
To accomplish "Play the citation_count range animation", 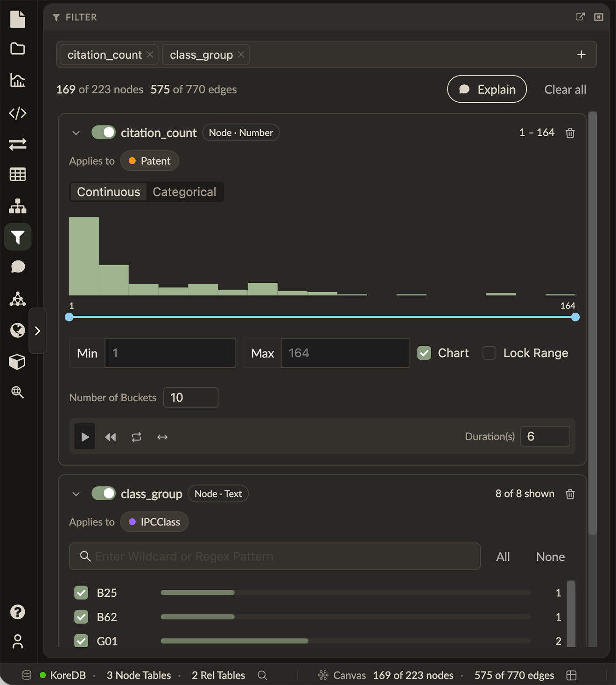I will (x=85, y=436).
